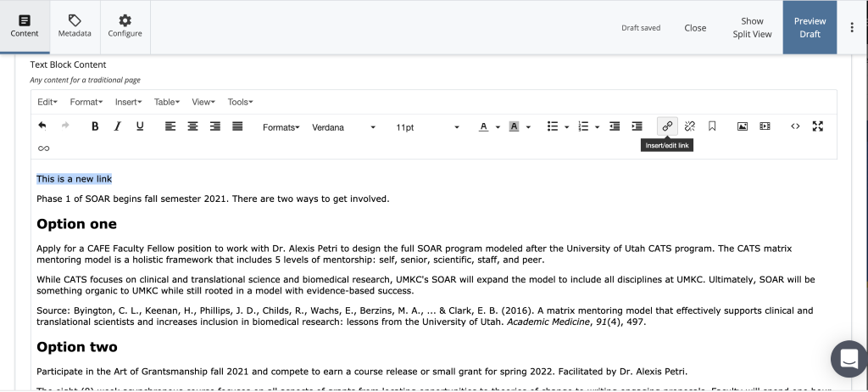Screen dimensions: 868x392
Task: Click the Insert/edit link icon
Action: pos(667,126)
